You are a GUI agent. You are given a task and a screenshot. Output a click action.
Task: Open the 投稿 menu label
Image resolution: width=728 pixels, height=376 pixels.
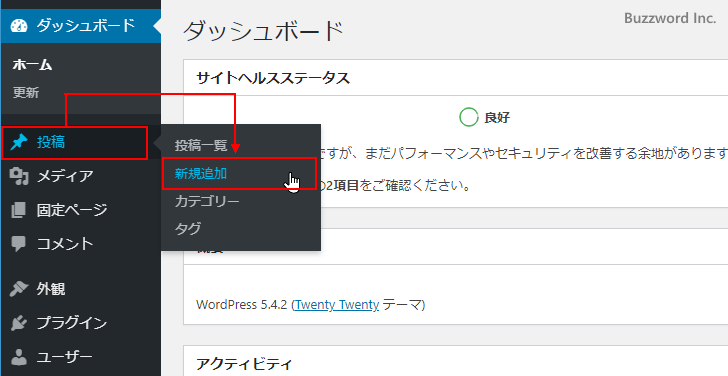(51, 143)
